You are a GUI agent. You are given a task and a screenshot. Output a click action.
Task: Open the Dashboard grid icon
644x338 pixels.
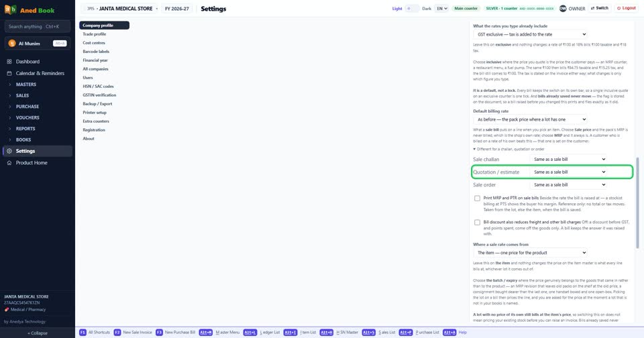pos(9,62)
